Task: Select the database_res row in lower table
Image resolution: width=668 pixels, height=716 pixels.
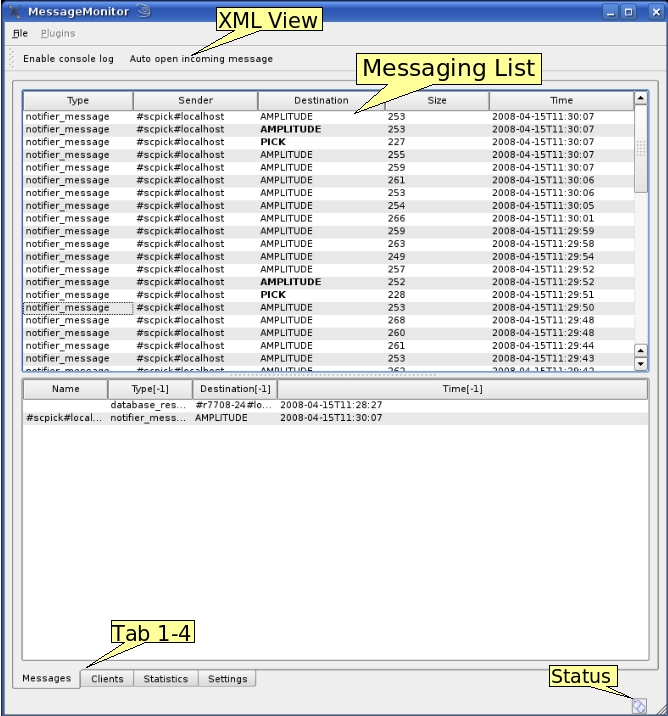Action: [x=148, y=405]
